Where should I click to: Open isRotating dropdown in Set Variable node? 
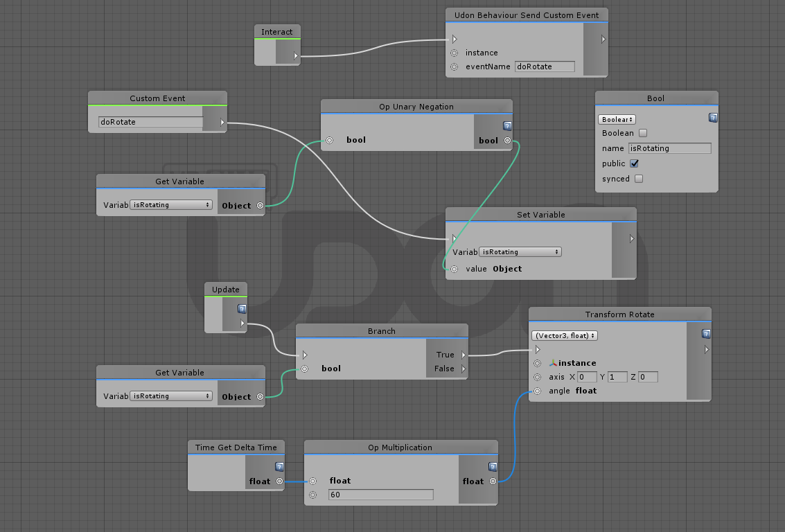coord(520,252)
